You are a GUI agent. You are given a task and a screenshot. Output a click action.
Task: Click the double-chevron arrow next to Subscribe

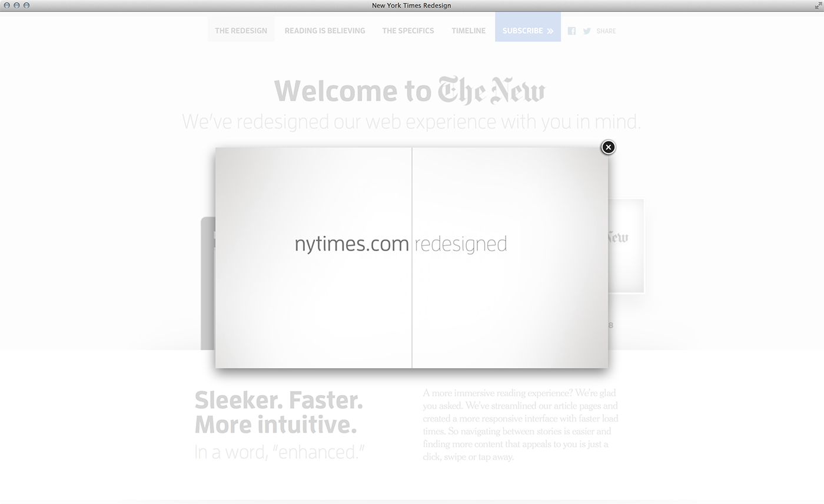(x=550, y=31)
